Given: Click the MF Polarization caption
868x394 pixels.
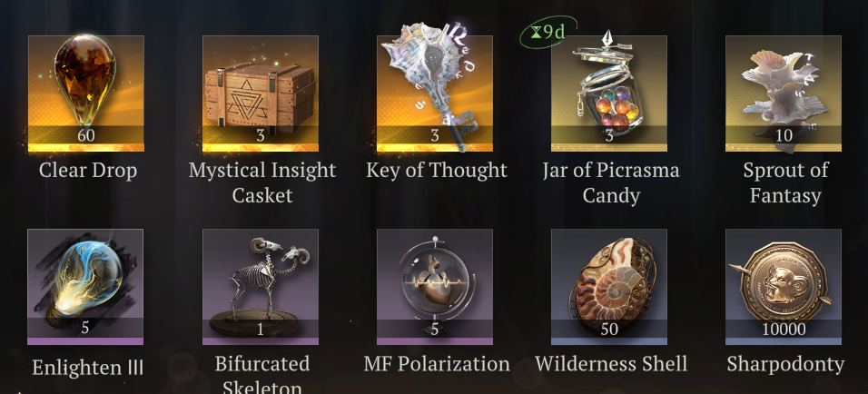Looking at the screenshot, I should 437,364.
